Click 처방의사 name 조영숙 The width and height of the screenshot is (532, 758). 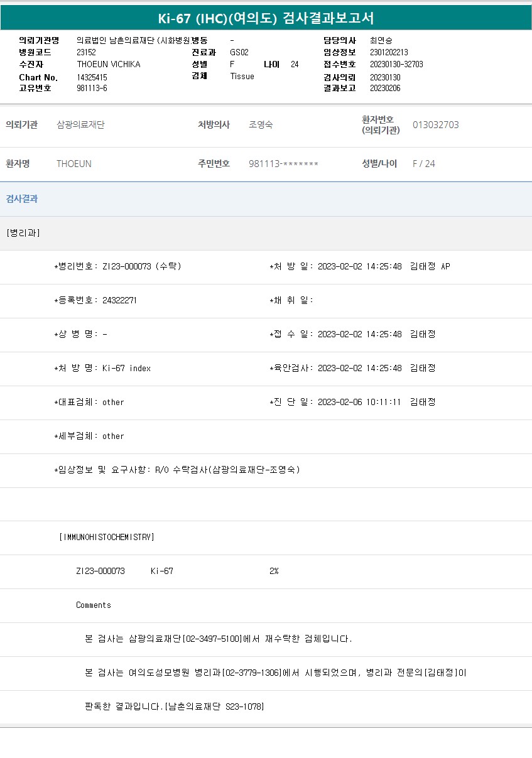coord(261,125)
